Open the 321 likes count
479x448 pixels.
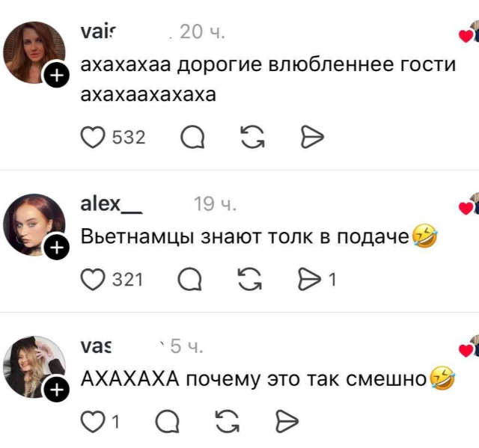coord(128,280)
